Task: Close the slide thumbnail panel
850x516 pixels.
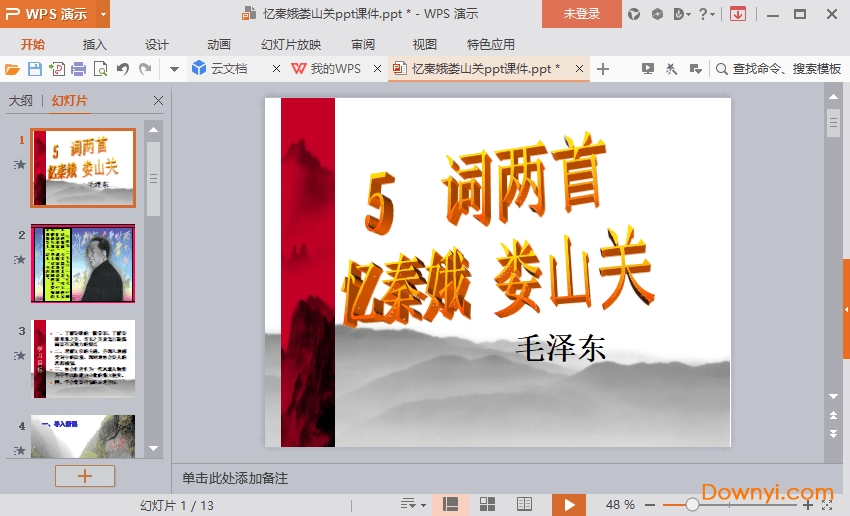Action: pyautogui.click(x=158, y=100)
